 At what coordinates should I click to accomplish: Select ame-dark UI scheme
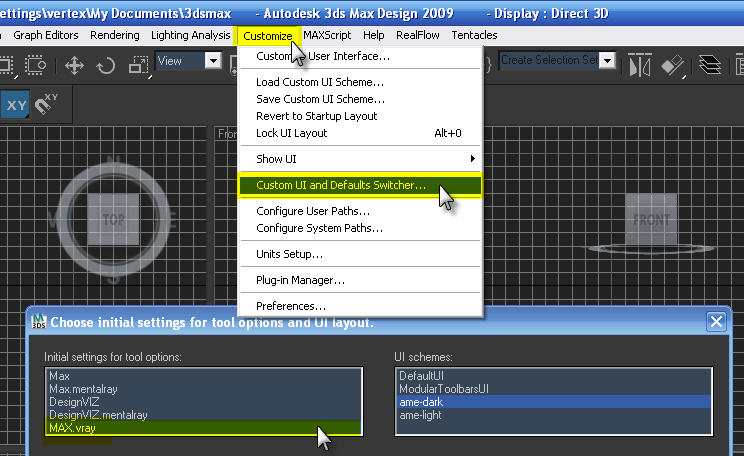tap(554, 402)
